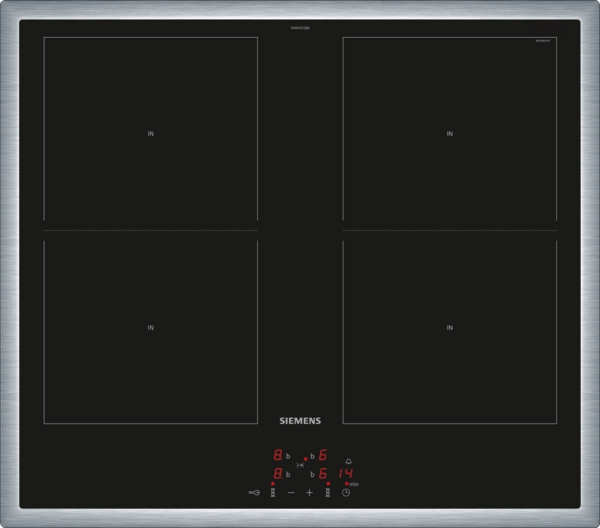Increase power level with the plus symbol
600x528 pixels.
(x=310, y=492)
